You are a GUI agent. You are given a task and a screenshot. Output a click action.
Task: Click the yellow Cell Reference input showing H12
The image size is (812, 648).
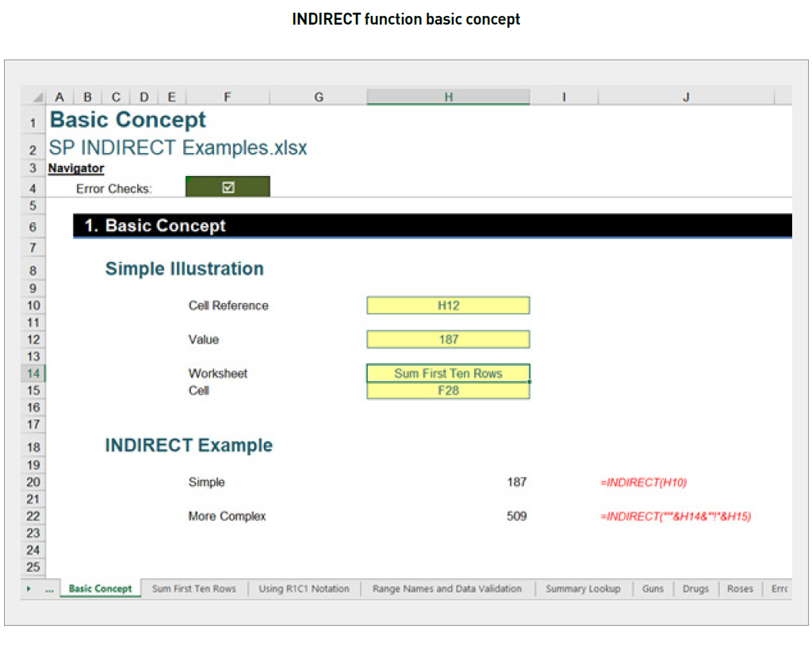click(x=448, y=305)
